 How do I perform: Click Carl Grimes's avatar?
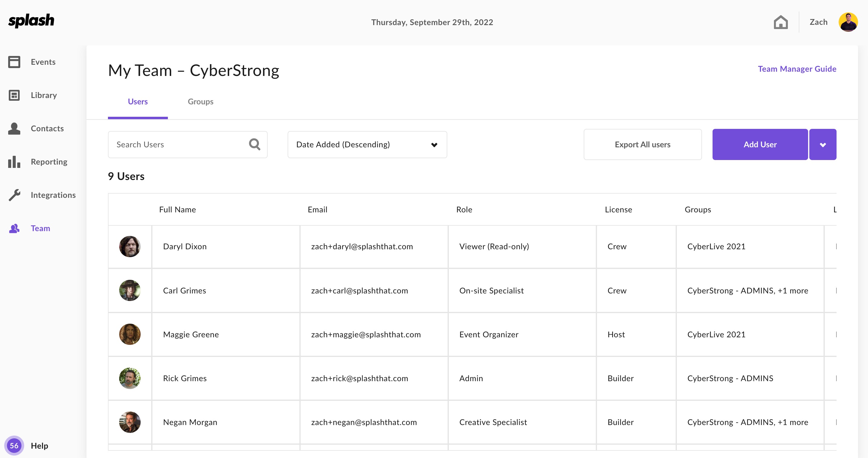pos(130,290)
